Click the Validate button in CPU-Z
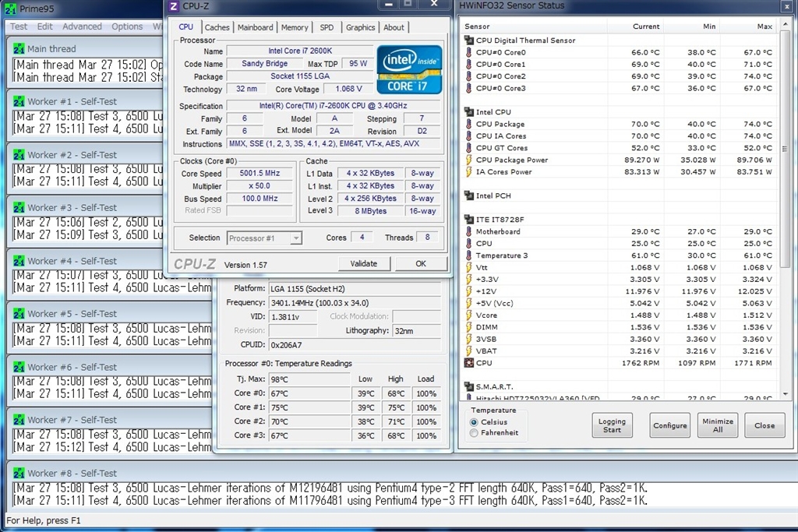 [x=364, y=263]
